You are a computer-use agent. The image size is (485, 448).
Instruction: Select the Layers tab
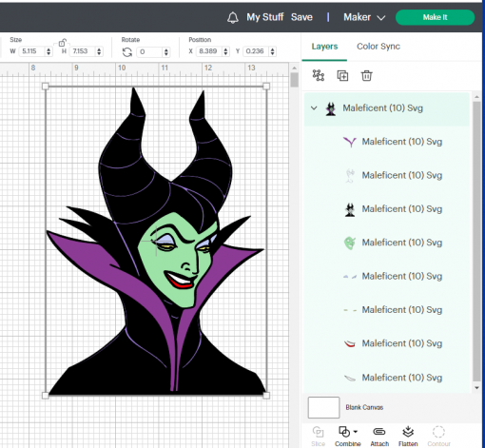[x=324, y=47]
